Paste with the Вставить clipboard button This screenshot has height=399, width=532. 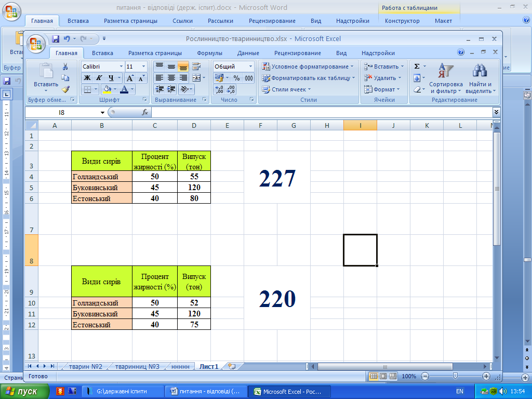[x=46, y=78]
